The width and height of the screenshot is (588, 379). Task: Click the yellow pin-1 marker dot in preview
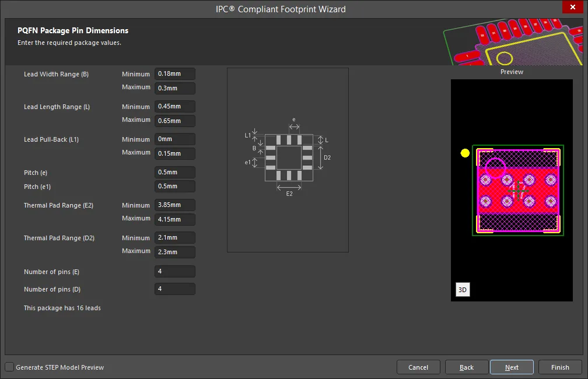(x=465, y=153)
